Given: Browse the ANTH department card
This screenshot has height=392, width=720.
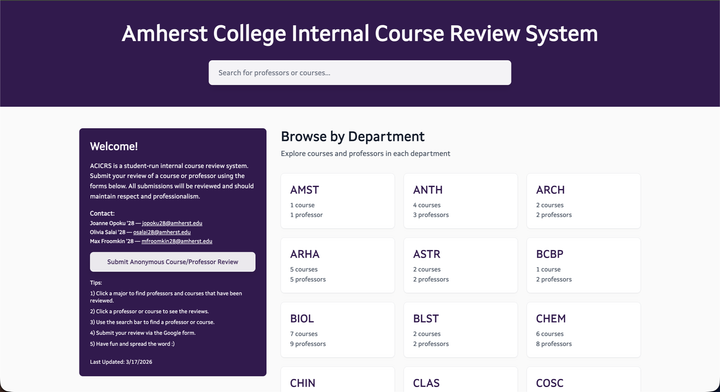Looking at the screenshot, I should pyautogui.click(x=461, y=201).
